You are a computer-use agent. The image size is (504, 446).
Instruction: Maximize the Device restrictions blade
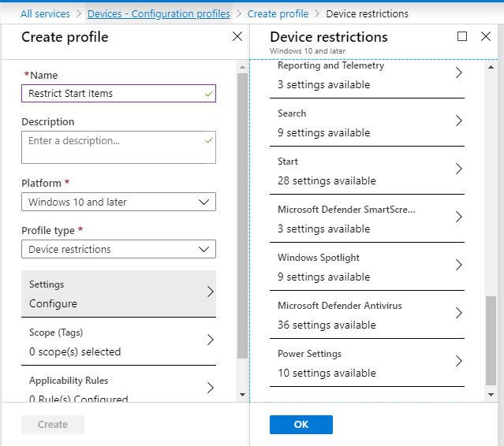coord(462,37)
